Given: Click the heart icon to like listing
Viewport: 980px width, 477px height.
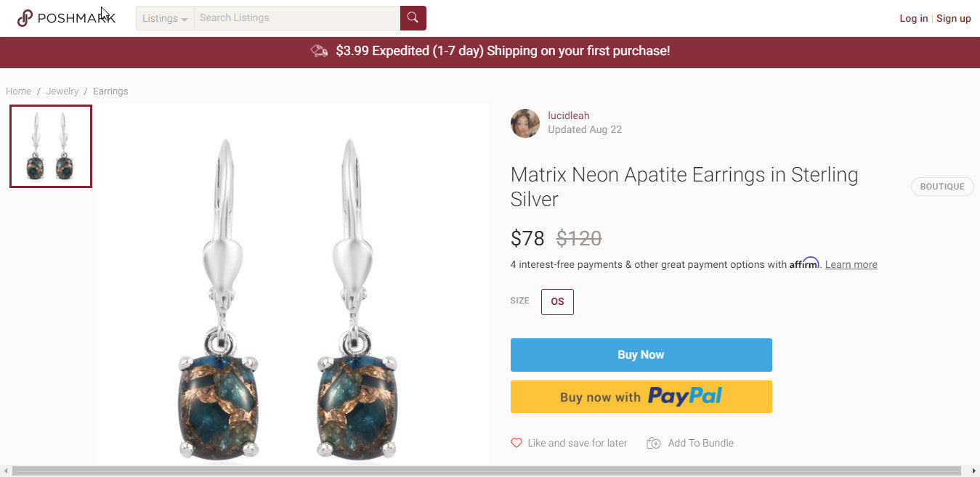Looking at the screenshot, I should pos(517,443).
